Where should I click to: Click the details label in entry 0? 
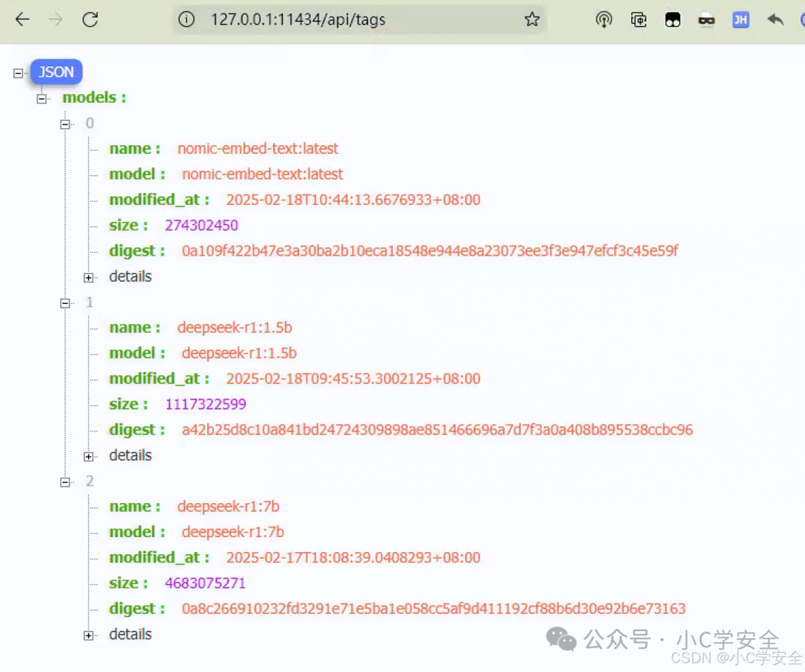130,276
